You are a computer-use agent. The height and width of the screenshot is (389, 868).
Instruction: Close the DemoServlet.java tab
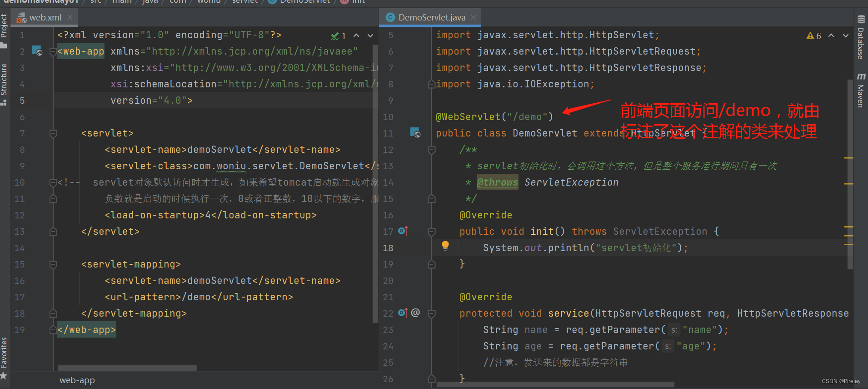474,17
